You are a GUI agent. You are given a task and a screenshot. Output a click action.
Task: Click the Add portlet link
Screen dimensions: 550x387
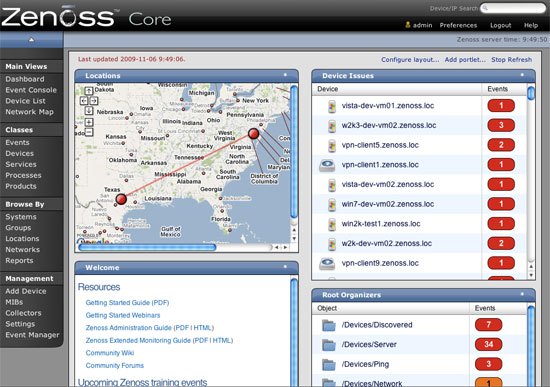465,60
